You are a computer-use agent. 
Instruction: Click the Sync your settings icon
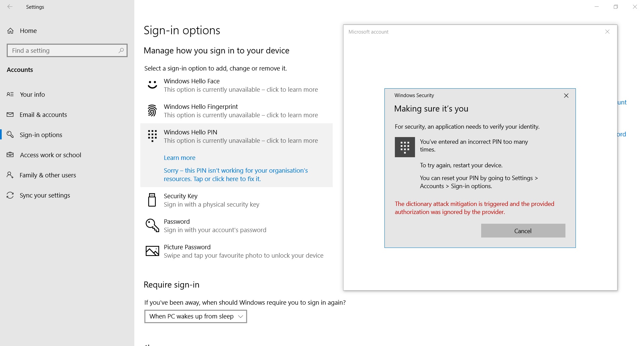click(x=10, y=195)
